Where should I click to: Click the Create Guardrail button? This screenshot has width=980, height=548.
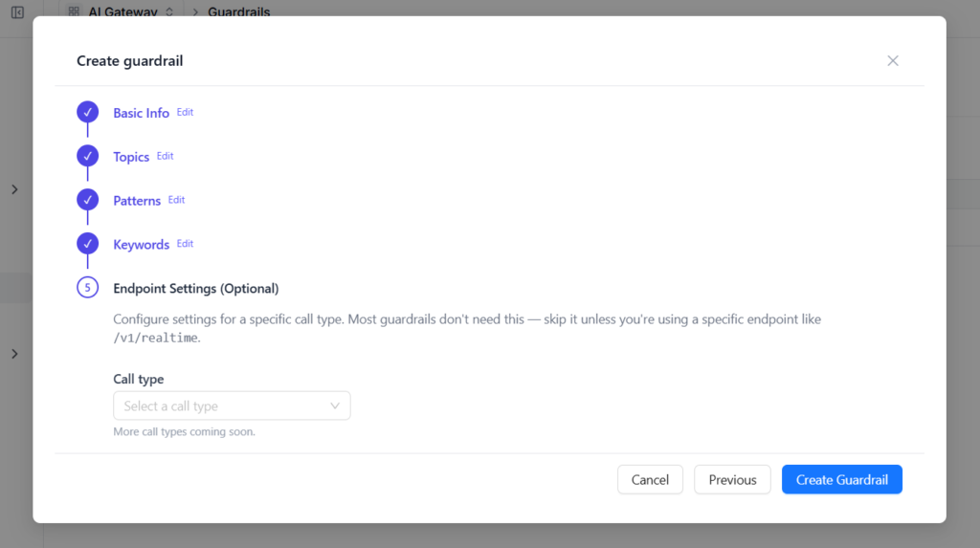842,479
